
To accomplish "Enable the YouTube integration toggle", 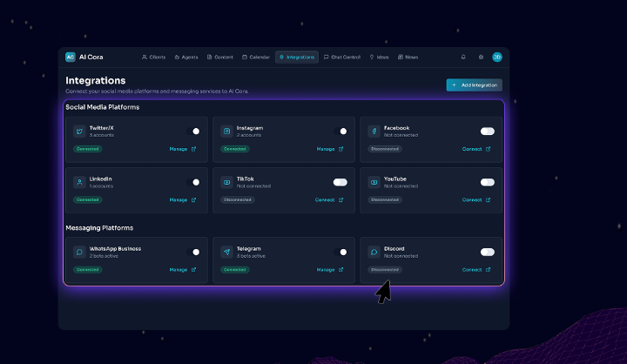I will click(x=487, y=182).
